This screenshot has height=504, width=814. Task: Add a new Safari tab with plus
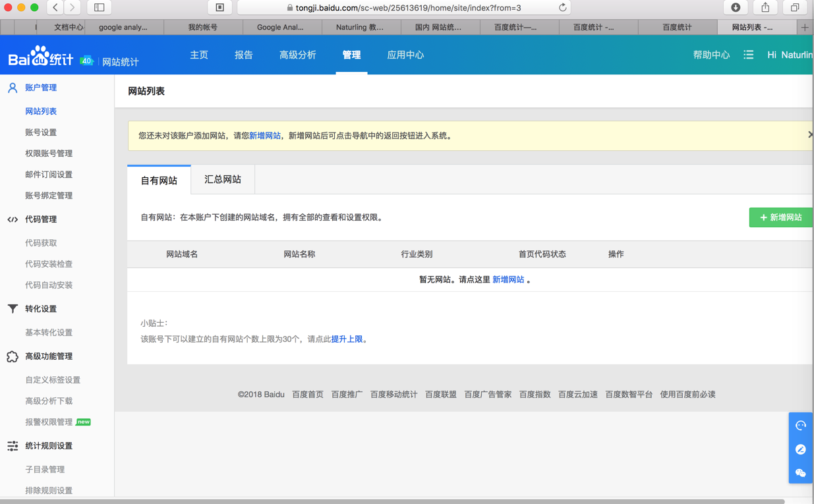[805, 27]
